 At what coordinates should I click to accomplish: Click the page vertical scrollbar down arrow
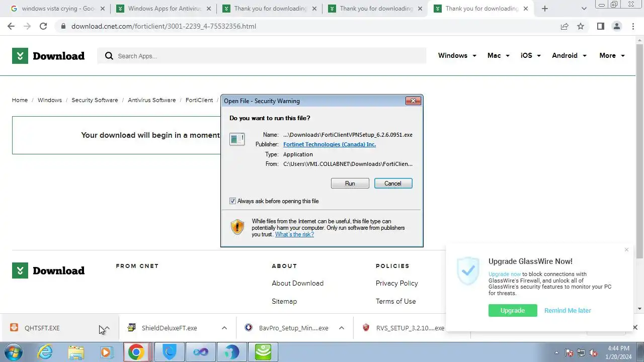(640, 309)
